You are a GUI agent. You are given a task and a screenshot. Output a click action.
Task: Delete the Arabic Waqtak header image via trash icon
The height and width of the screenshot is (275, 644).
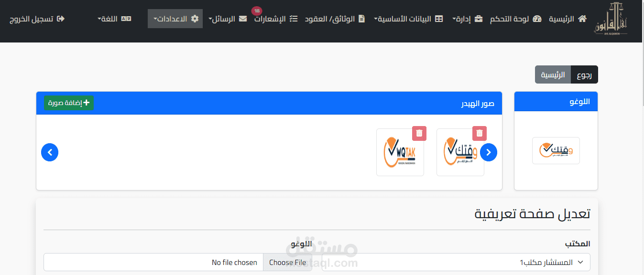480,134
